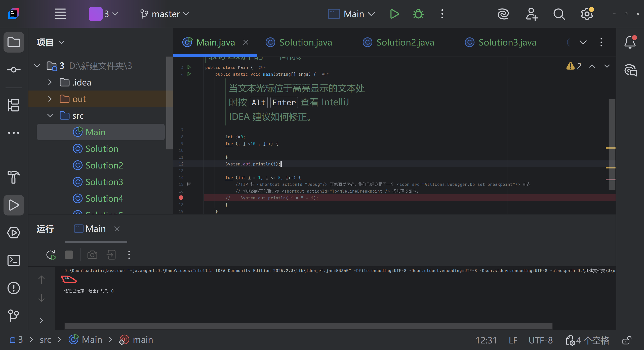Start debugging with the bug icon

[418, 14]
